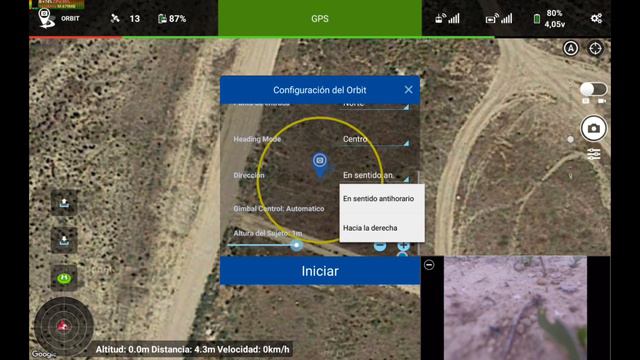Tap the altitude distance speed status text
640x360 pixels.
coord(192,349)
